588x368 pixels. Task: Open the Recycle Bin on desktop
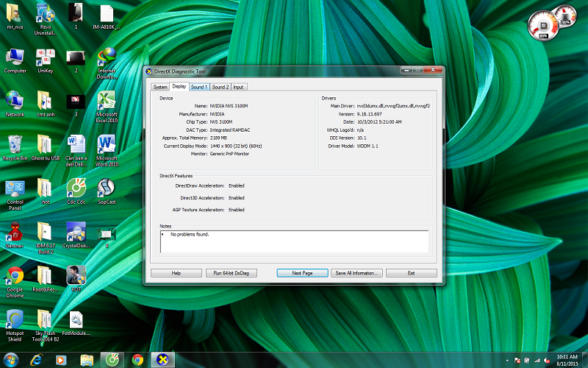coord(15,144)
